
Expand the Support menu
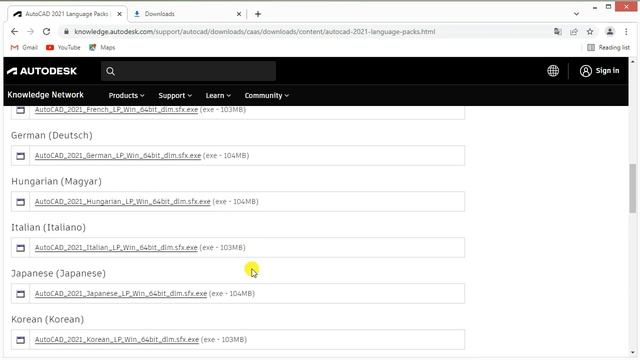tap(175, 96)
